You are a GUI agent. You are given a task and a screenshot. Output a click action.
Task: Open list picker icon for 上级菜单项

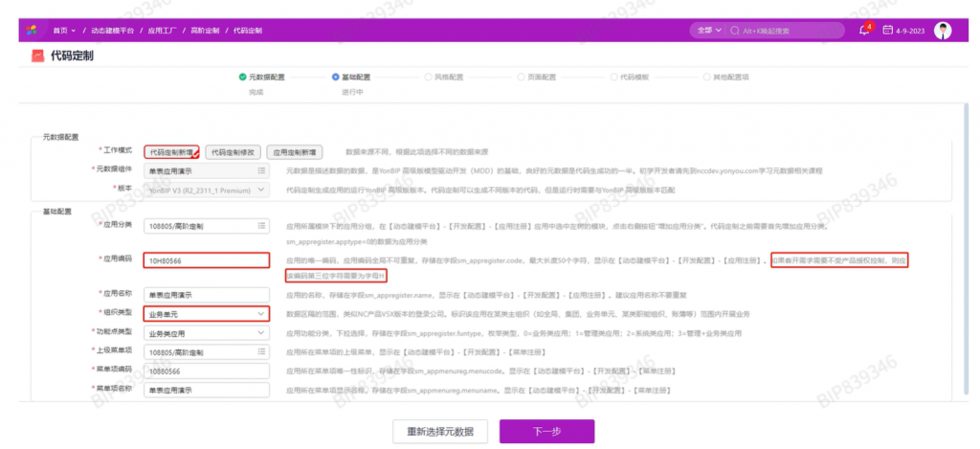(x=262, y=351)
